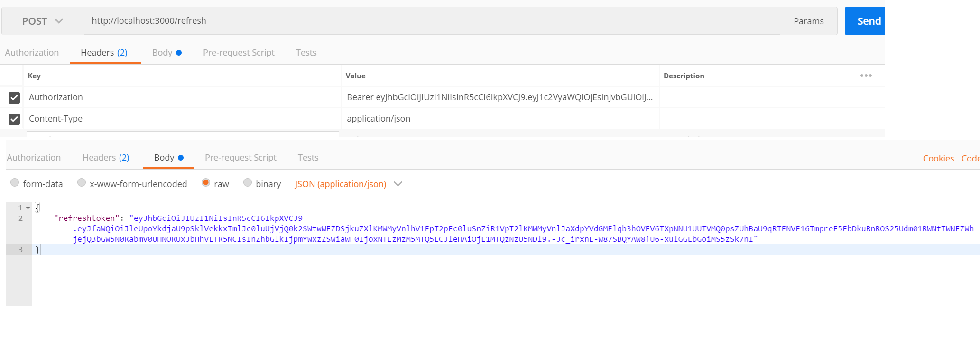The height and width of the screenshot is (342, 980).
Task: Switch to upper Authorization tab
Action: [x=32, y=53]
